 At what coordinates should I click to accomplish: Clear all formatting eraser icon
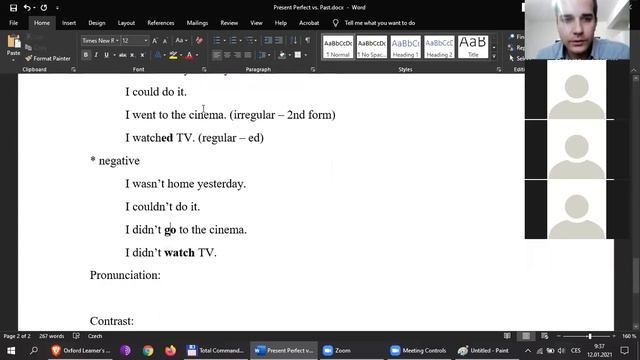point(199,40)
